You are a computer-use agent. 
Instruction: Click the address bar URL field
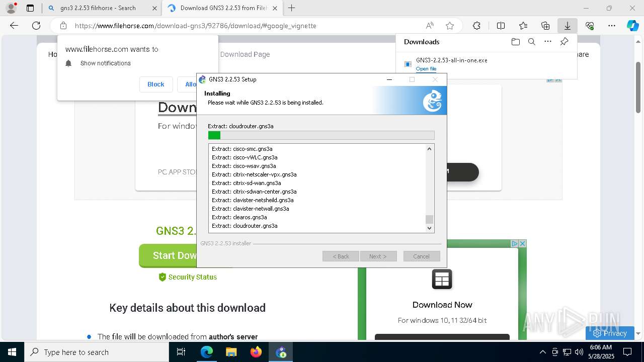[x=247, y=26]
